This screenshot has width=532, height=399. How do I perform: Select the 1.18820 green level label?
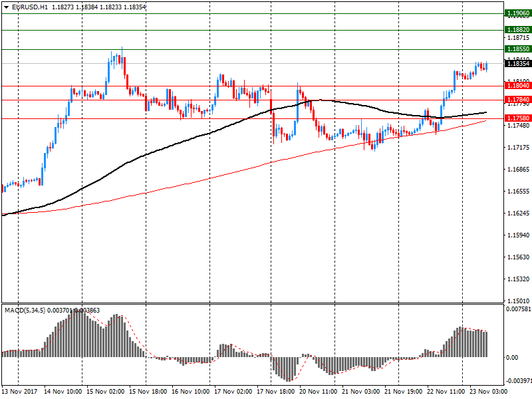coord(518,29)
